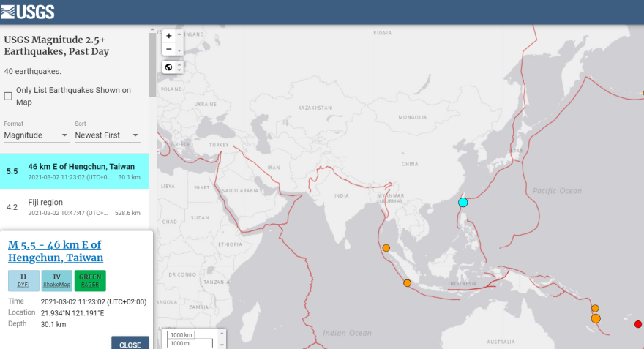The width and height of the screenshot is (644, 349).
Task: Select the 5.5 Hengchun, Taiwan list item
Action: coord(73,171)
